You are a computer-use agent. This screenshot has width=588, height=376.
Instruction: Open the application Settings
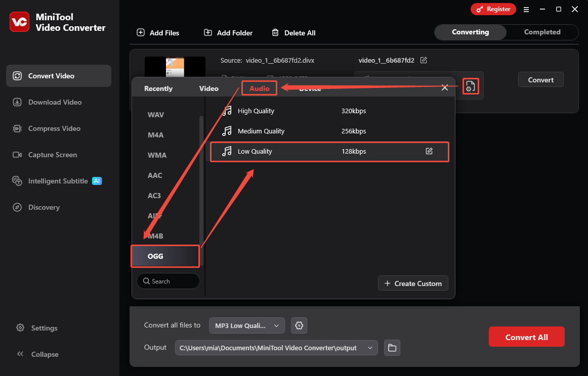tap(44, 328)
